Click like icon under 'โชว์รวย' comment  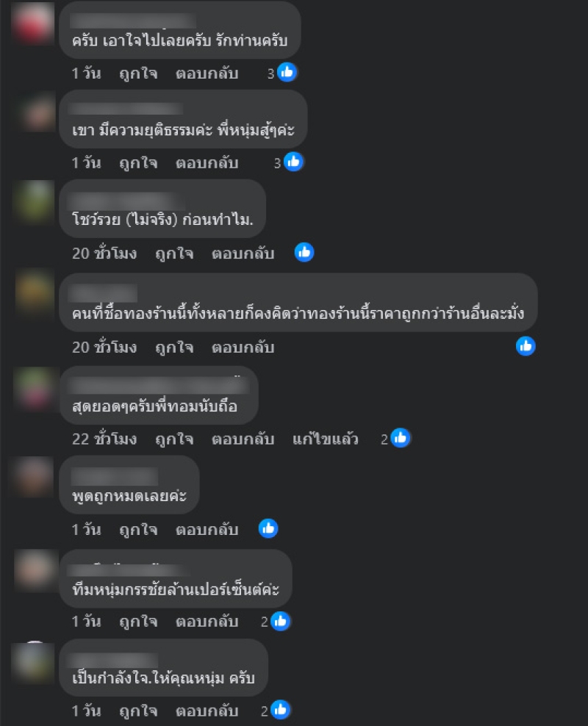click(304, 252)
